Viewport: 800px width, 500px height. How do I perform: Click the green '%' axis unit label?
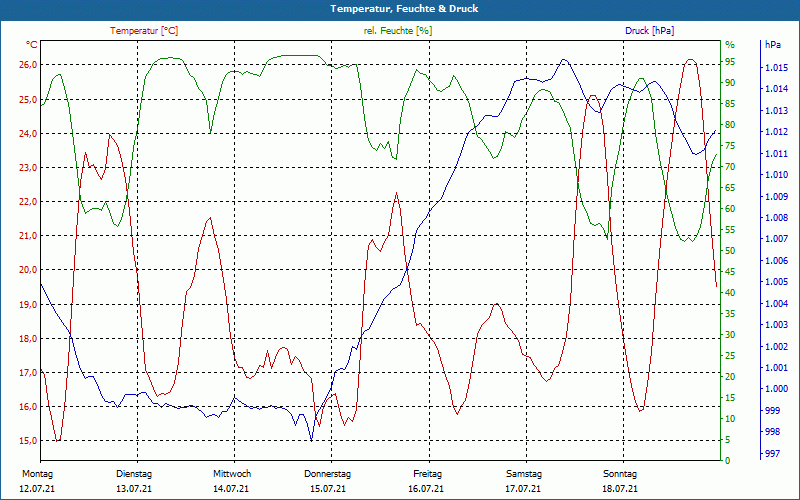730,45
